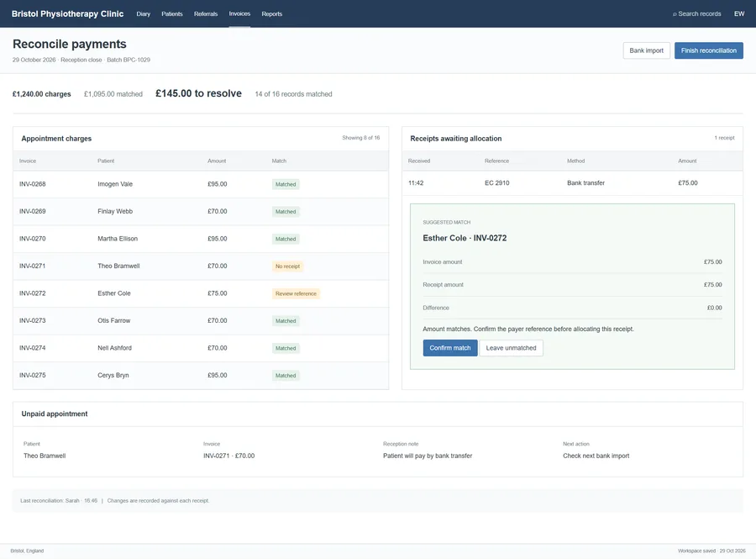Screen dimensions: 756x559
Task: Click Showing 8 of 16 label
Action: [360, 138]
